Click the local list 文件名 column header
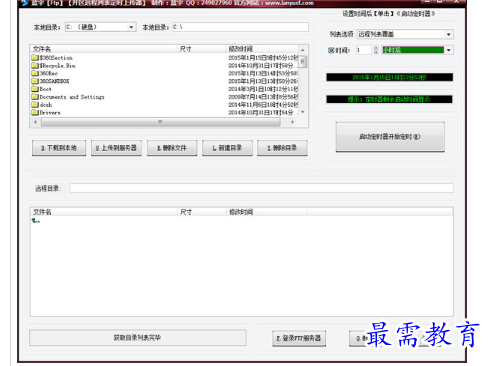This screenshot has width=488, height=366. [104, 49]
